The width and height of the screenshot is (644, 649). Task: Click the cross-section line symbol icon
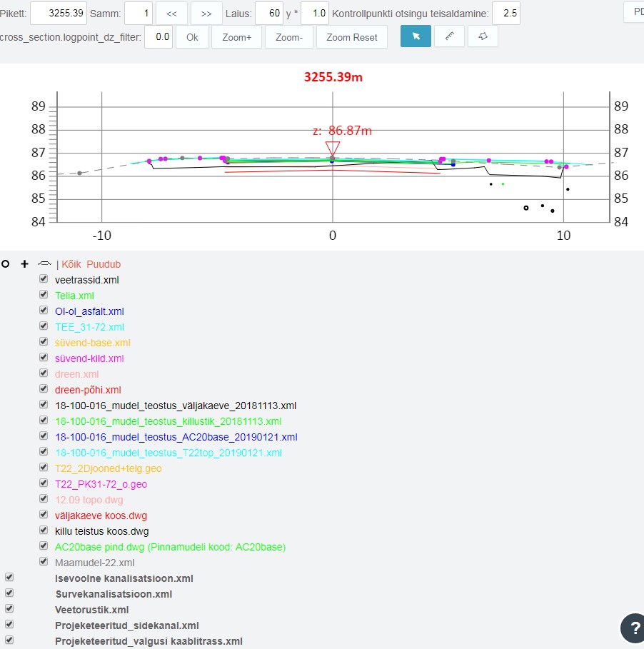pyautogui.click(x=44, y=263)
